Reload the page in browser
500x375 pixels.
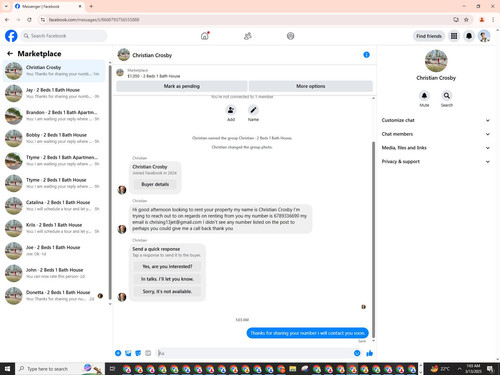click(29, 20)
